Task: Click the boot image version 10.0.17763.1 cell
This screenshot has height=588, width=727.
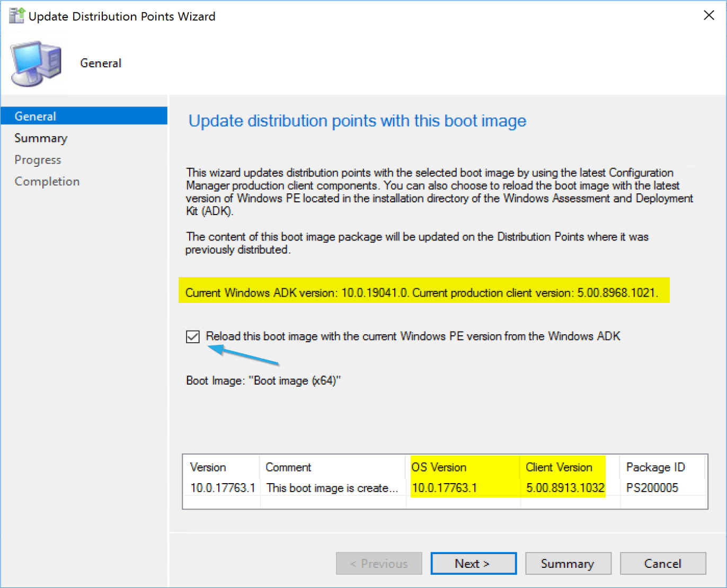Action: 222,488
